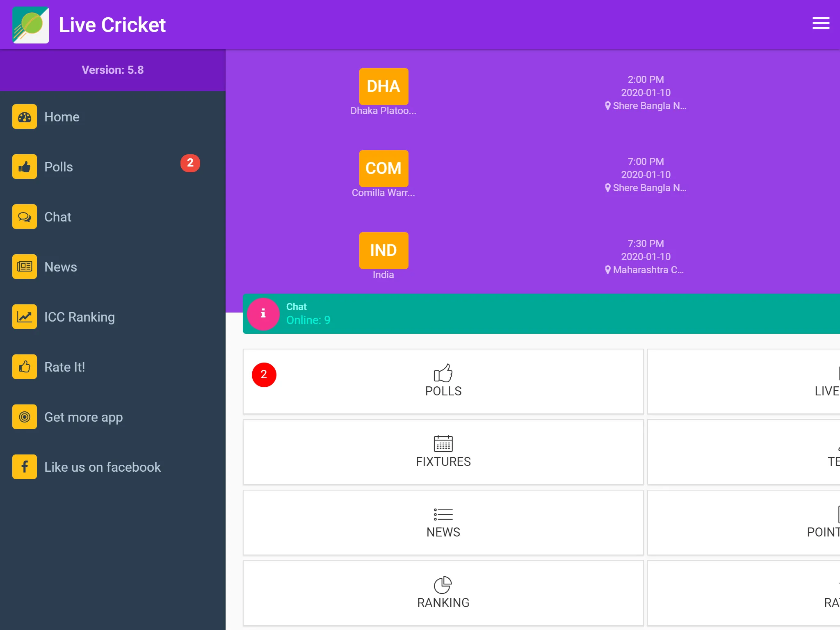
Task: Click the Like us on Facebook icon
Action: tap(25, 466)
